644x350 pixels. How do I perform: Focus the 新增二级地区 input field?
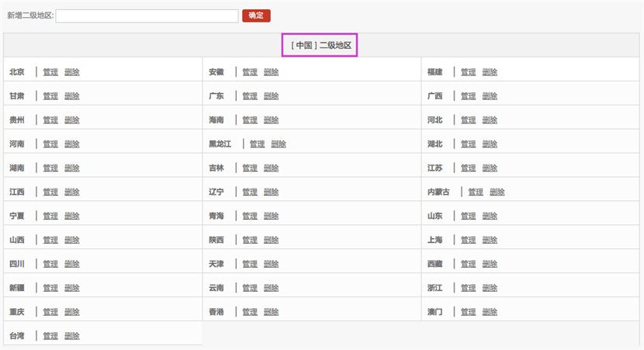click(147, 16)
